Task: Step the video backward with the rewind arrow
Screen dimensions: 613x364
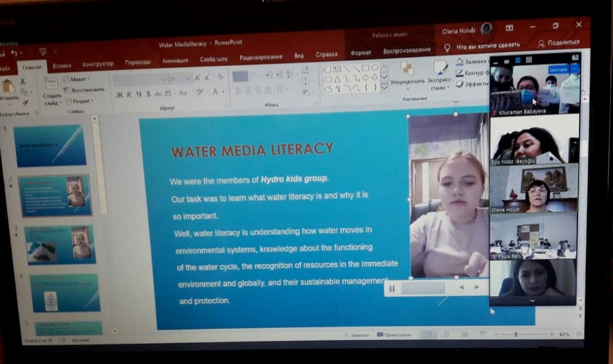Action: tap(461, 288)
